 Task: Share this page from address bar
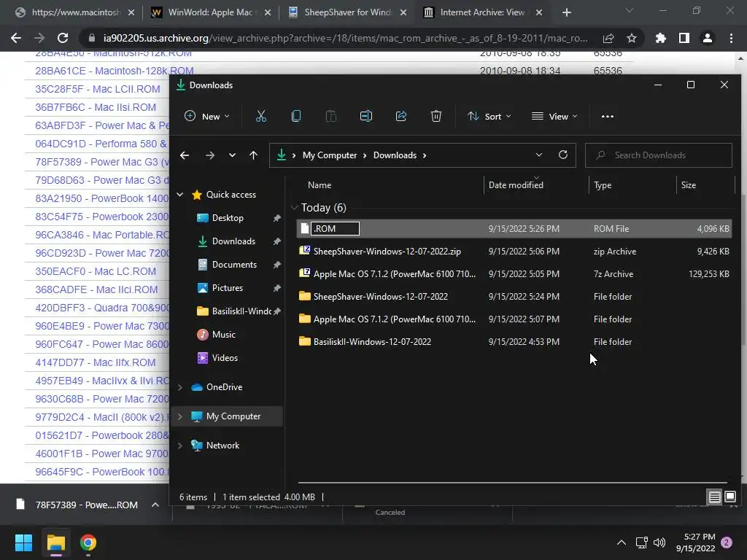608,38
